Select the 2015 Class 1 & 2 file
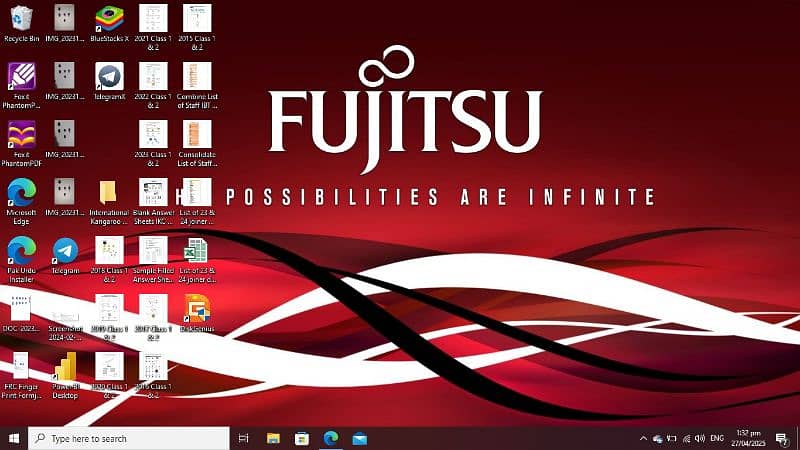 tap(197, 28)
